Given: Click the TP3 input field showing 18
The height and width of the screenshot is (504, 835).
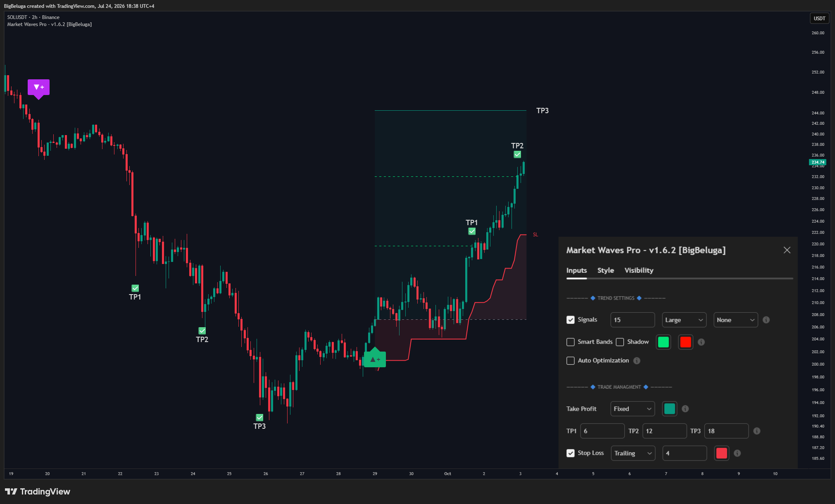Looking at the screenshot, I should point(726,431).
